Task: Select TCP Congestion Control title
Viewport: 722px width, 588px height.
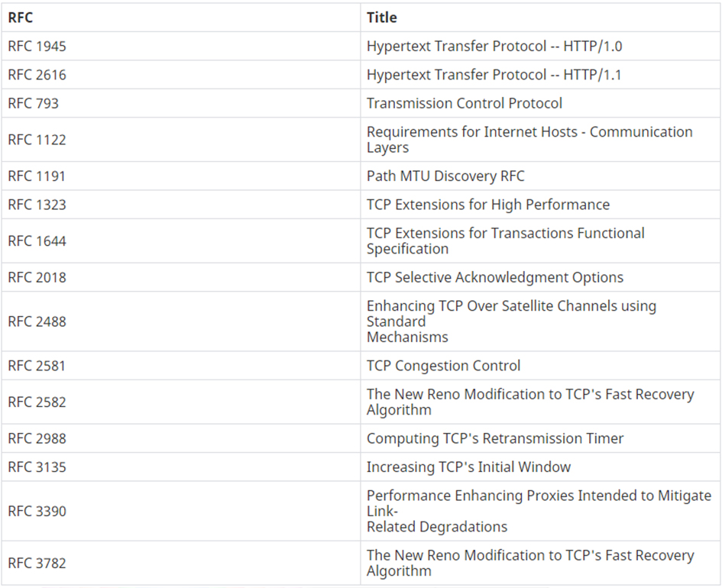Action: click(x=443, y=365)
